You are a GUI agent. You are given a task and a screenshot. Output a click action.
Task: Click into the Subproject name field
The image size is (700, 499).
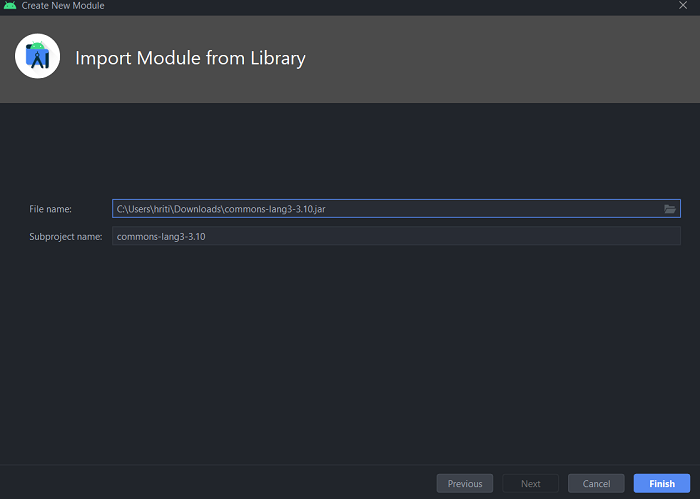396,236
